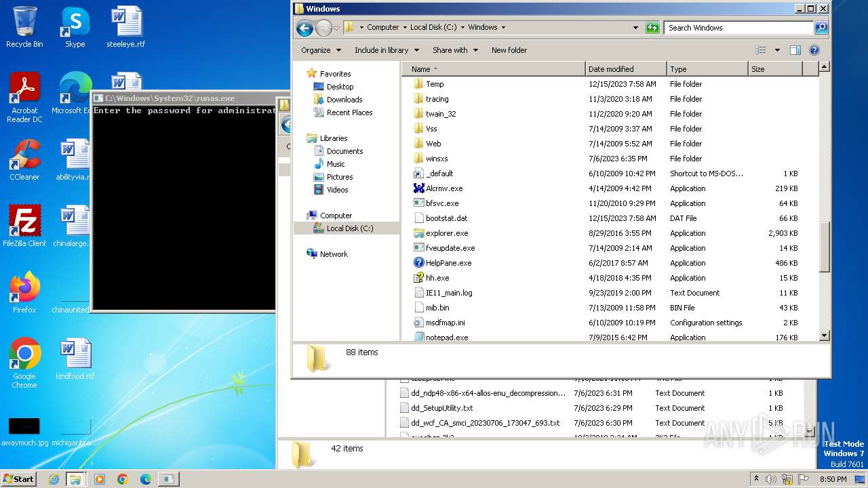Expand the views options arrow

coord(777,50)
